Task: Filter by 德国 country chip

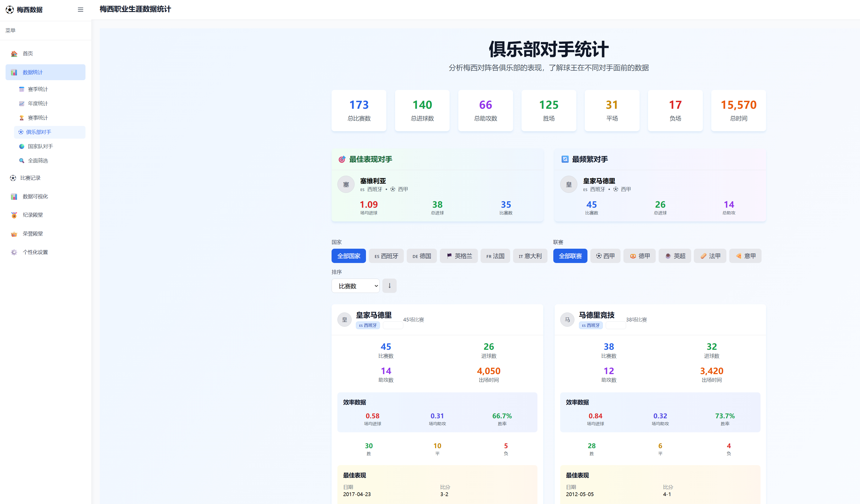Action: (422, 256)
